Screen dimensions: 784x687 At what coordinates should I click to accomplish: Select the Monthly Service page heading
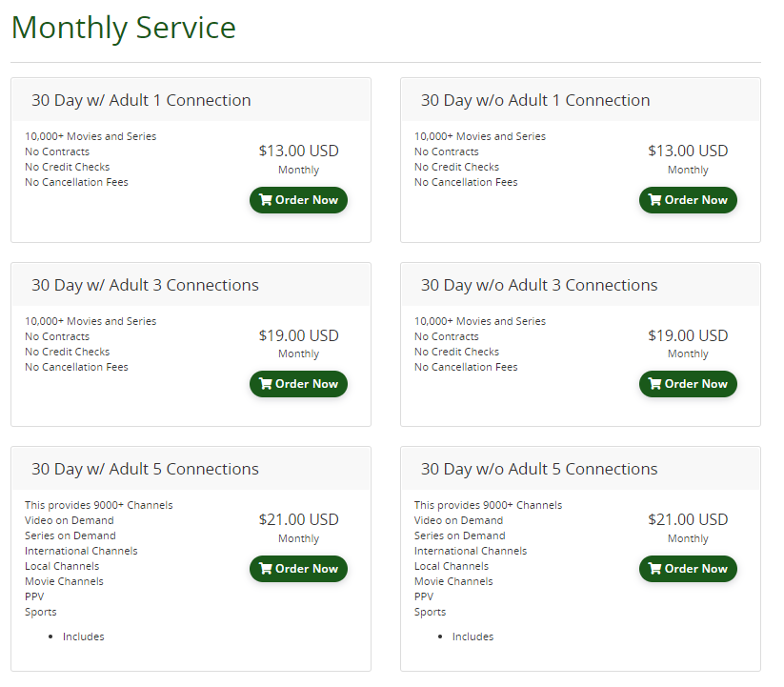(123, 28)
